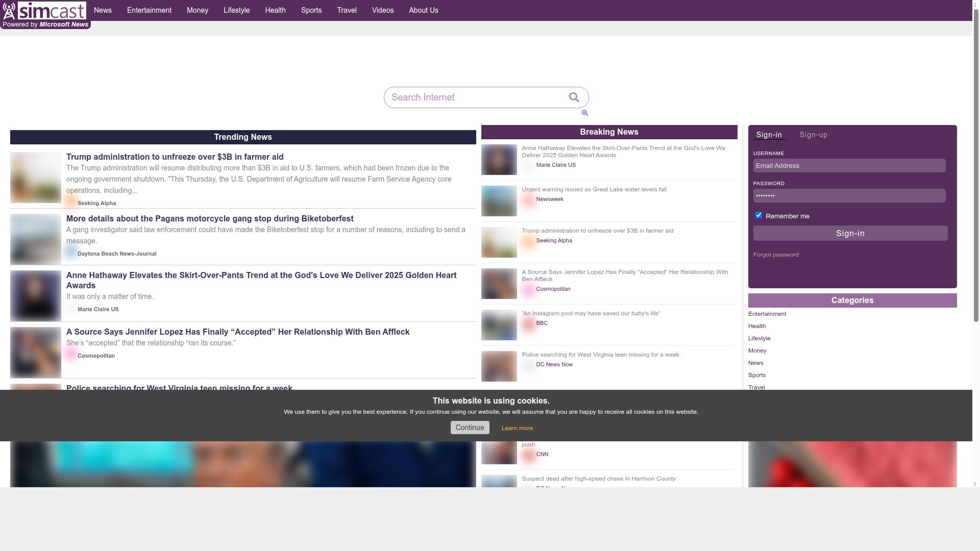Click the small zoom icon below the search bar
The width and height of the screenshot is (980, 551).
tap(585, 113)
